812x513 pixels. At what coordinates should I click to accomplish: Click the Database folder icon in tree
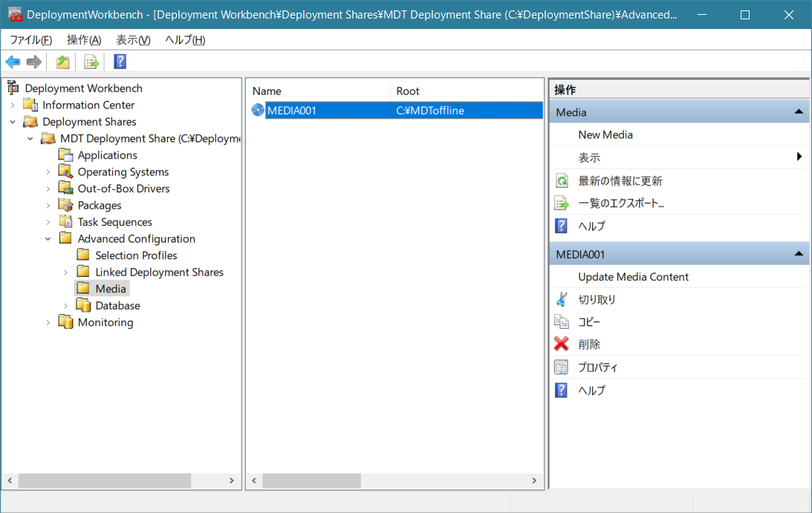(83, 305)
